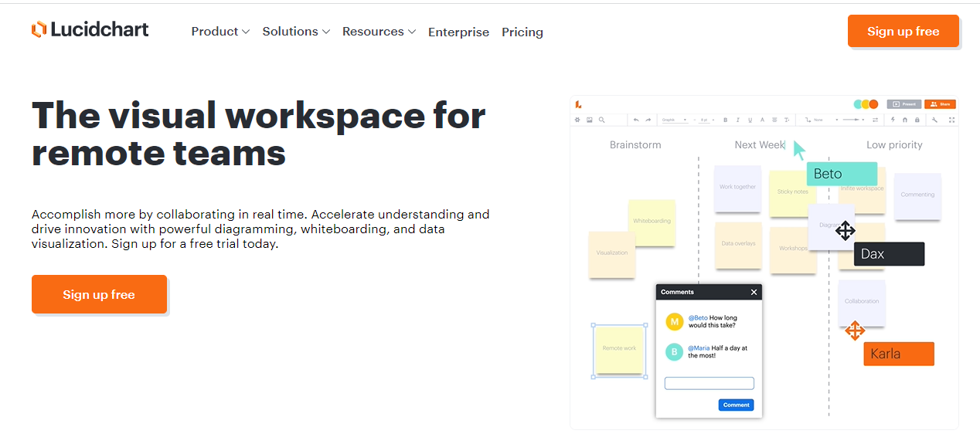Click the text color A icon
This screenshot has height=444, width=980.
pyautogui.click(x=762, y=120)
